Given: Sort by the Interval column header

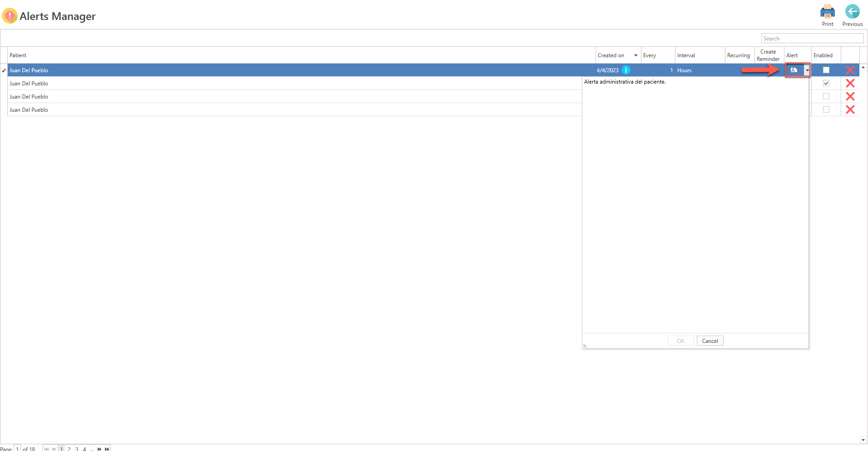Looking at the screenshot, I should (x=700, y=55).
